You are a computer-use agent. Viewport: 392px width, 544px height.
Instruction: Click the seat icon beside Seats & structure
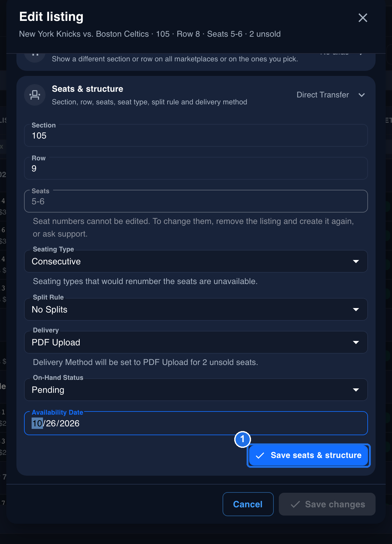click(35, 95)
